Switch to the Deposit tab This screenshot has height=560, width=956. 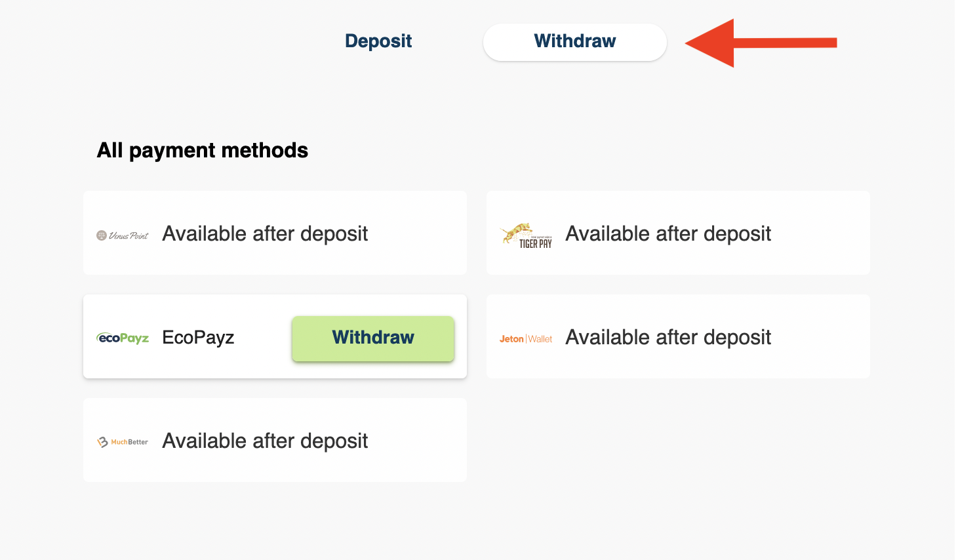point(378,41)
